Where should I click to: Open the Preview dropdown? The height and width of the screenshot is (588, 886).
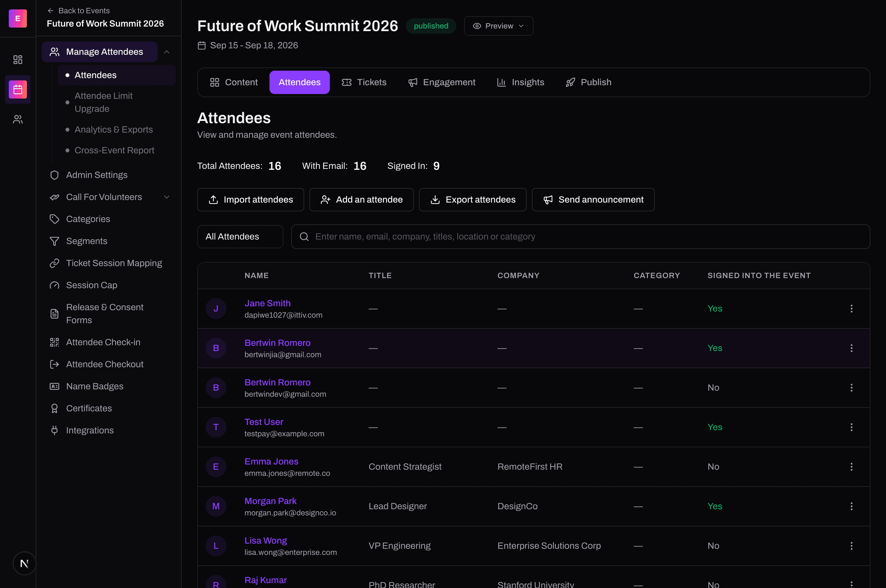[498, 26]
